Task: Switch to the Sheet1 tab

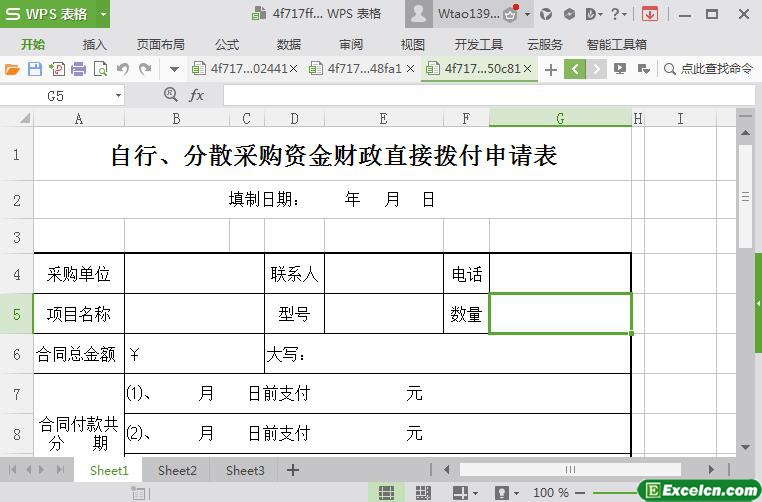Action: [109, 470]
